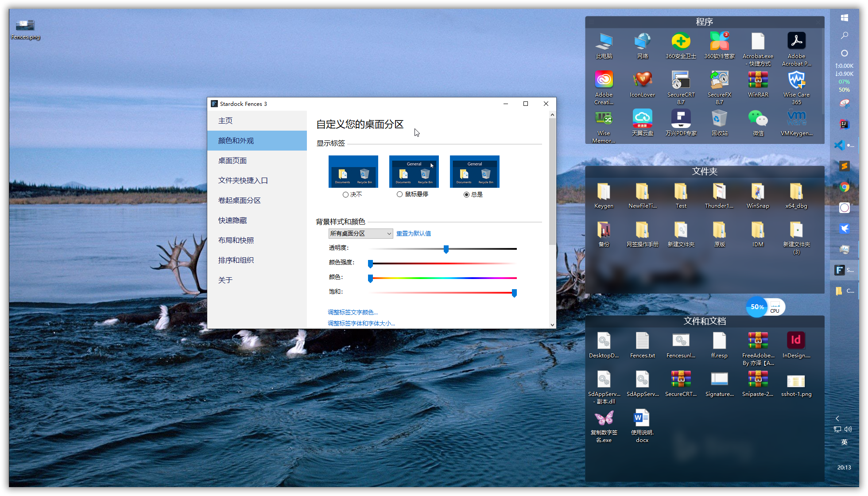Open the Keygen folder

point(604,195)
